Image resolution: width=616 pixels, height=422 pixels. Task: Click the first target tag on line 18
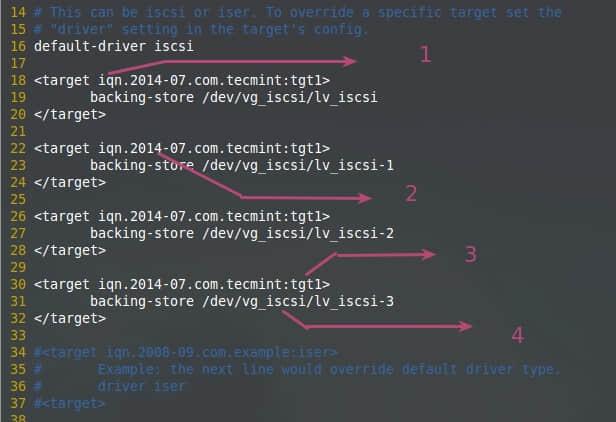click(x=182, y=81)
